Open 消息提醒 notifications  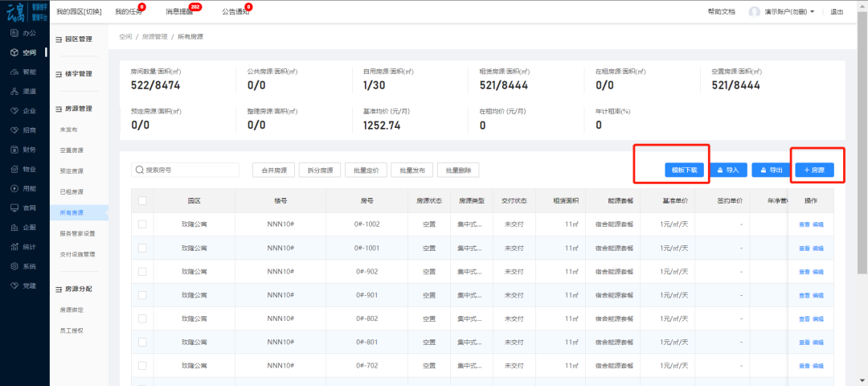179,11
